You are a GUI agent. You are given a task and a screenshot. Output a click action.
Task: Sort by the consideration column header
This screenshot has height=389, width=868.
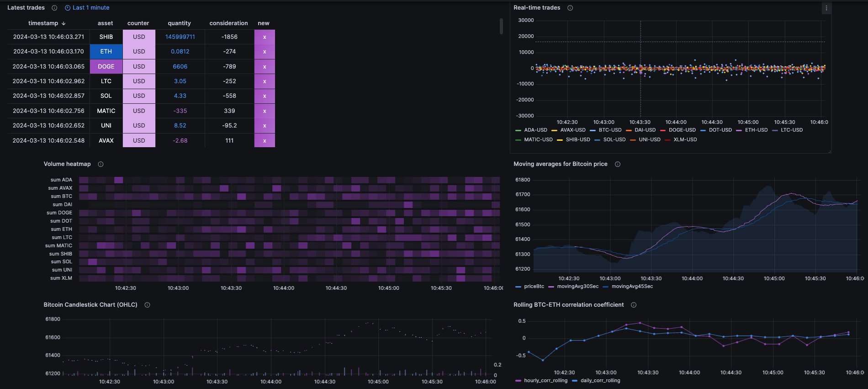click(x=228, y=23)
